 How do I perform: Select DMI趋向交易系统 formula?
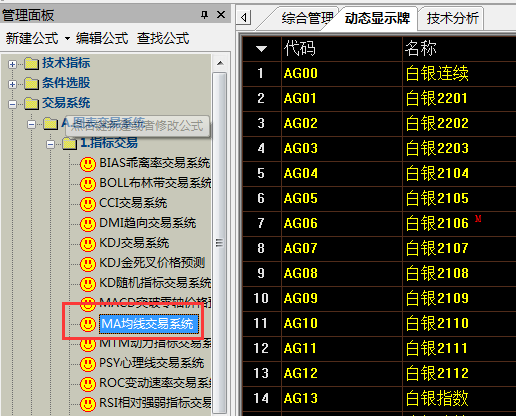(148, 223)
